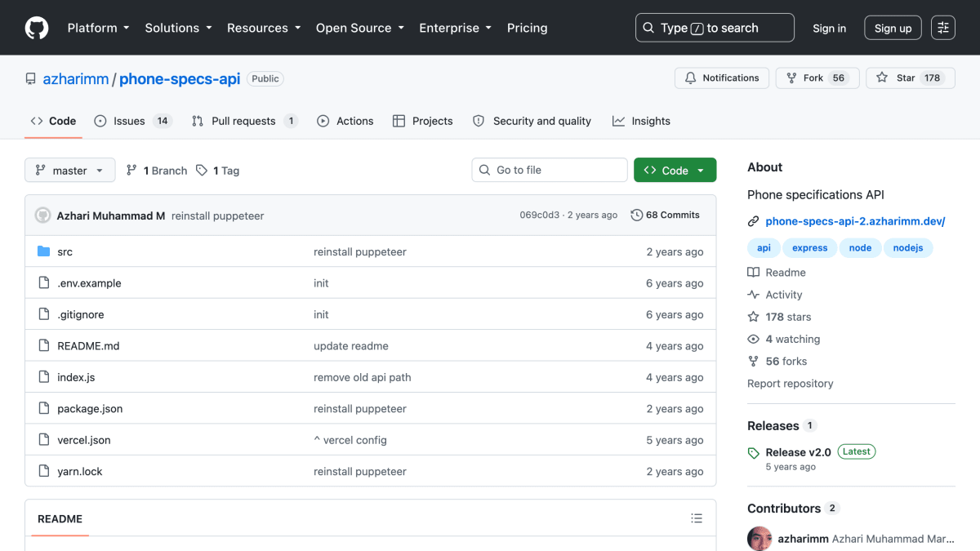Click '^ vercel config' commit message
This screenshot has width=980, height=551.
(350, 440)
